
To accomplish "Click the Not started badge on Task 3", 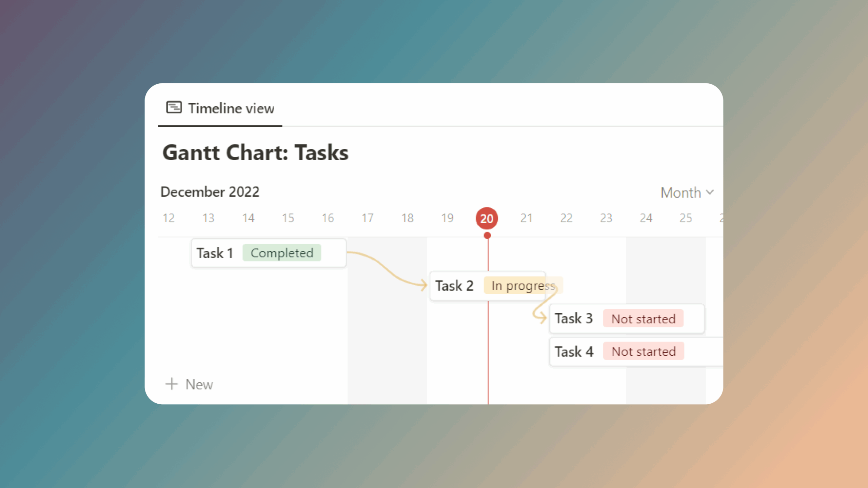I will click(643, 318).
